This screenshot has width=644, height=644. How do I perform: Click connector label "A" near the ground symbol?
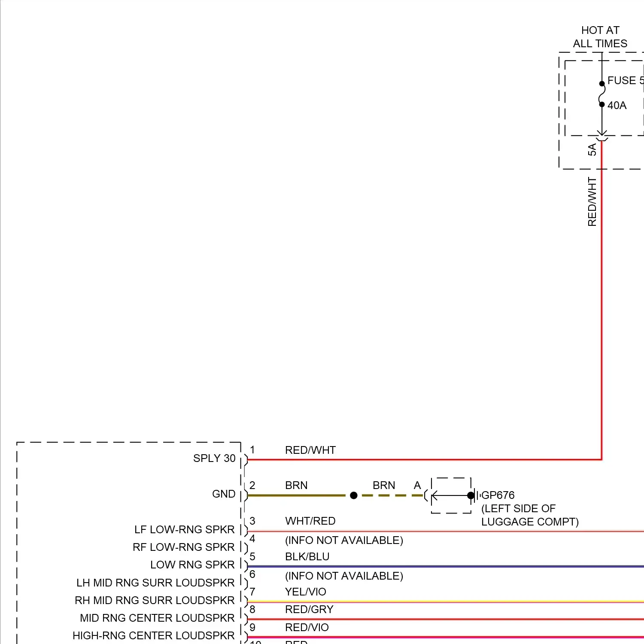pyautogui.click(x=417, y=485)
